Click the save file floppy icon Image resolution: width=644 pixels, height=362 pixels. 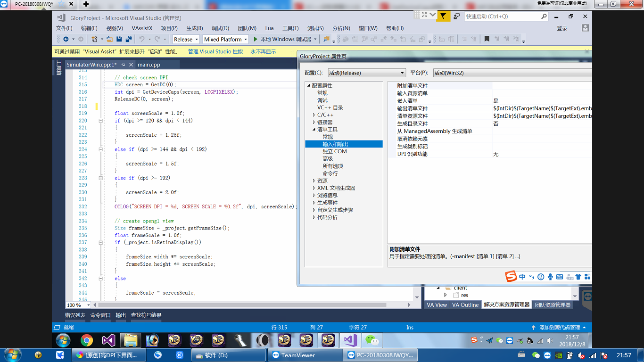click(119, 39)
